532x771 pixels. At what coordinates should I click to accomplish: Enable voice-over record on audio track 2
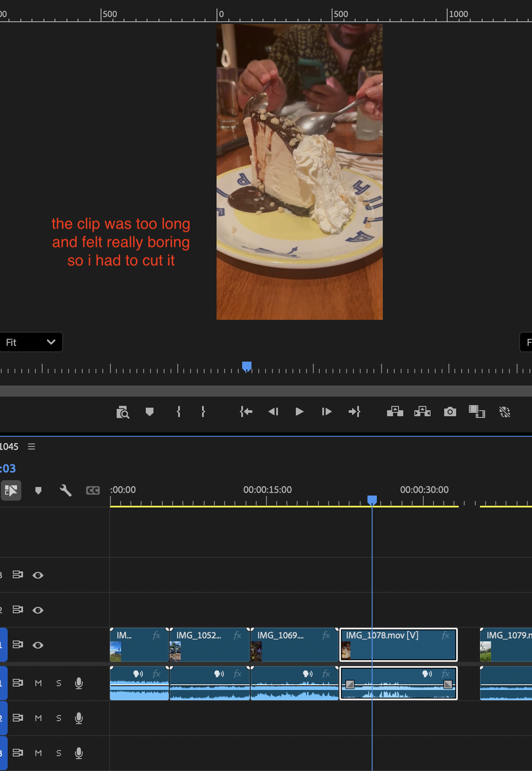[x=79, y=718]
